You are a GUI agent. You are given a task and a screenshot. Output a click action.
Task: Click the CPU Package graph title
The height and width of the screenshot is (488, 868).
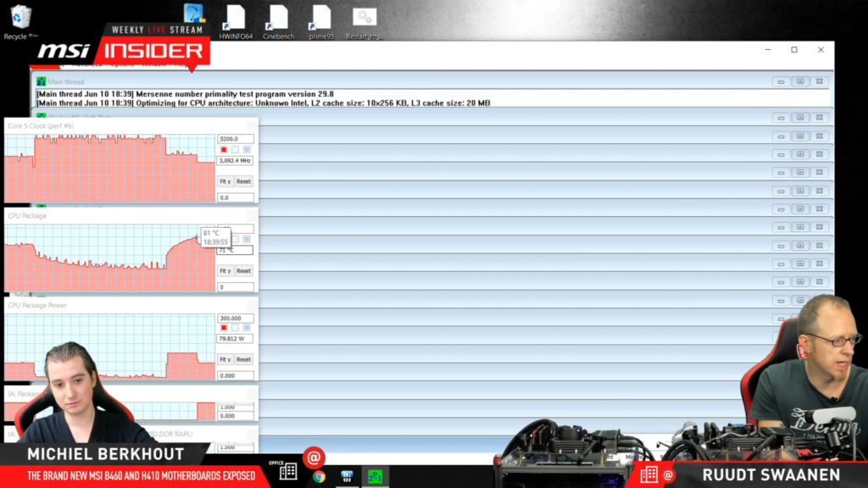(27, 216)
